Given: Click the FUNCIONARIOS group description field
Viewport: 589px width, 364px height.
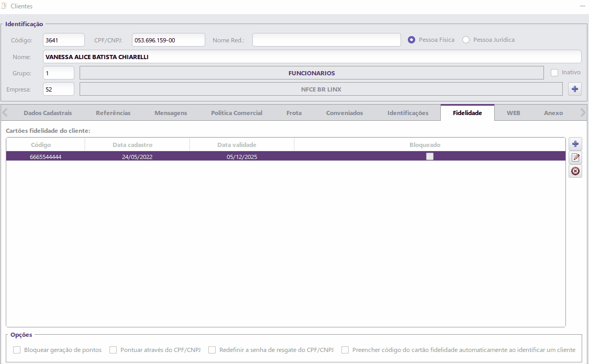Looking at the screenshot, I should click(312, 73).
